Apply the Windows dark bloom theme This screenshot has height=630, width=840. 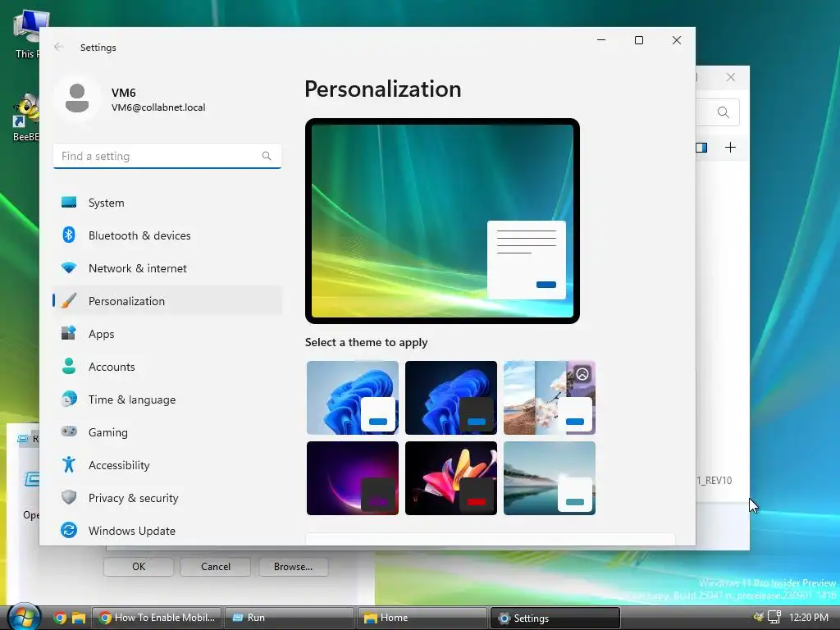click(x=451, y=398)
